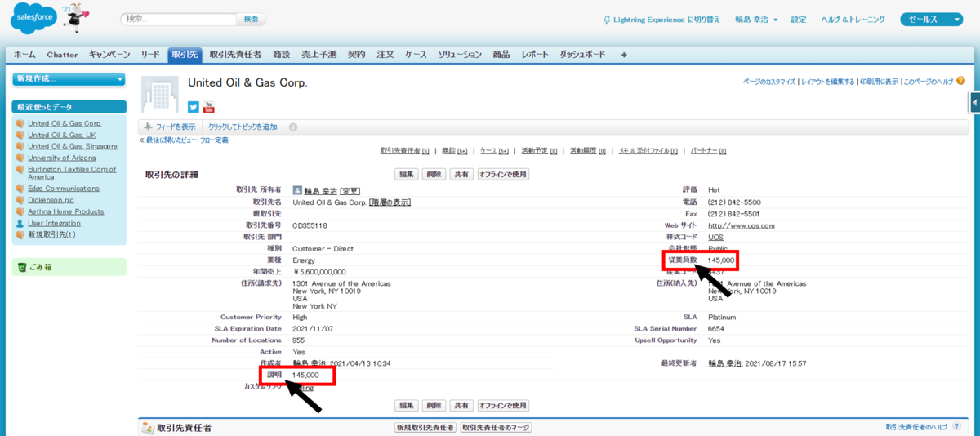Show the feed with フィードを表示

(x=169, y=127)
